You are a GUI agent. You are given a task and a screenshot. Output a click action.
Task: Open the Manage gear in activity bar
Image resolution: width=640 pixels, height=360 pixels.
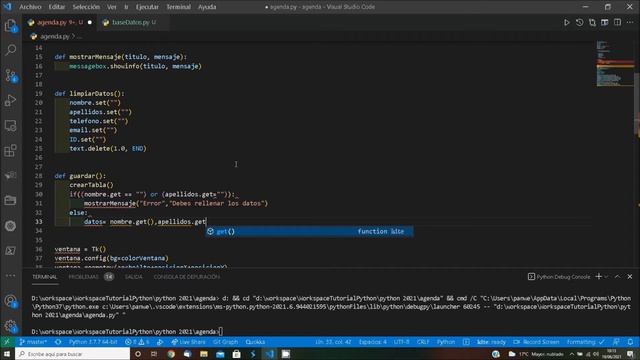click(x=11, y=326)
